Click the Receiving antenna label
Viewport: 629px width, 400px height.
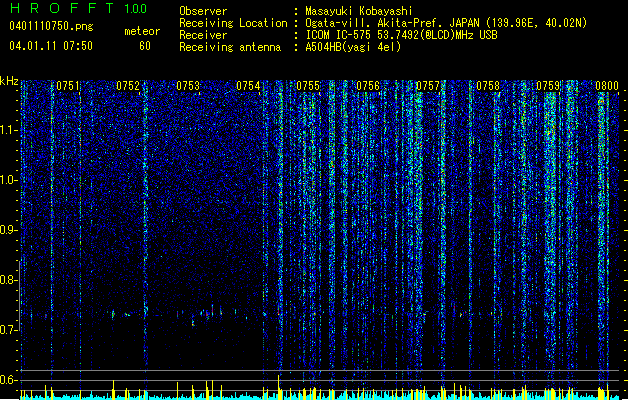[x=230, y=47]
